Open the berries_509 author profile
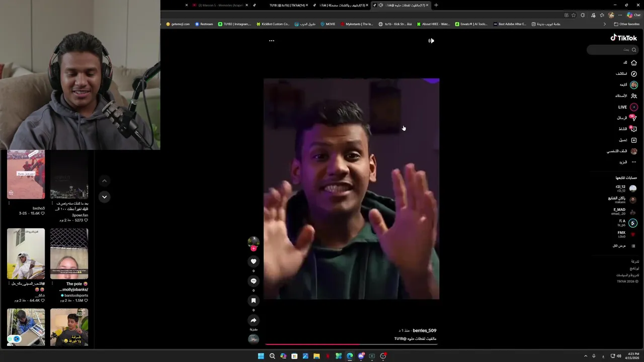The width and height of the screenshot is (644, 362). pyautogui.click(x=424, y=331)
